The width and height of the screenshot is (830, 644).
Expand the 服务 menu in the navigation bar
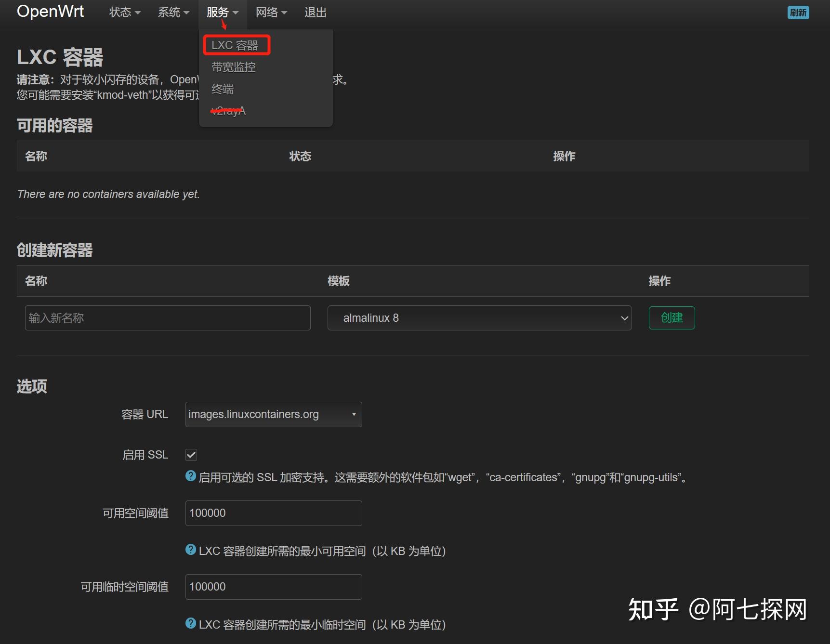point(221,13)
